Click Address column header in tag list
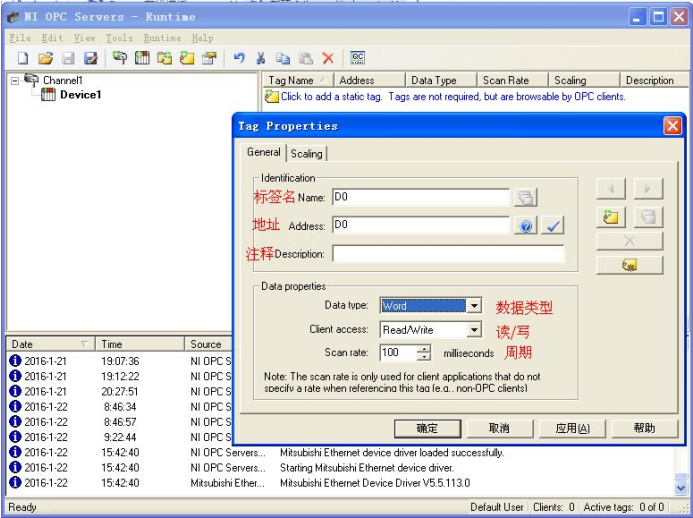Screen dimensions: 693x518 (x=369, y=80)
